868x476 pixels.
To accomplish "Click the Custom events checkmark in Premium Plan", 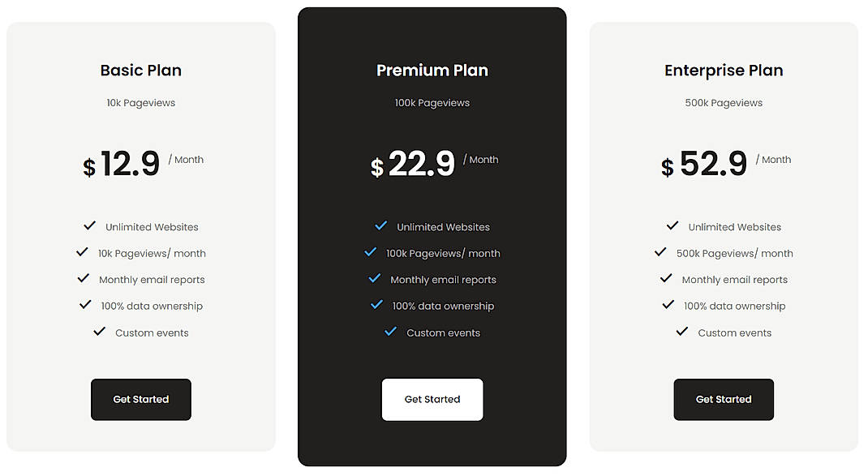I will pyautogui.click(x=390, y=332).
